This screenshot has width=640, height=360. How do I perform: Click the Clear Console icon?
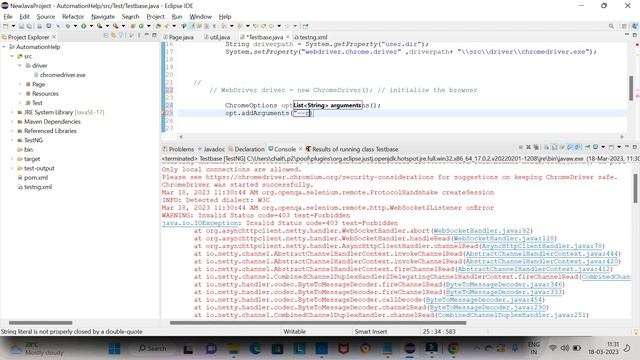click(547, 147)
